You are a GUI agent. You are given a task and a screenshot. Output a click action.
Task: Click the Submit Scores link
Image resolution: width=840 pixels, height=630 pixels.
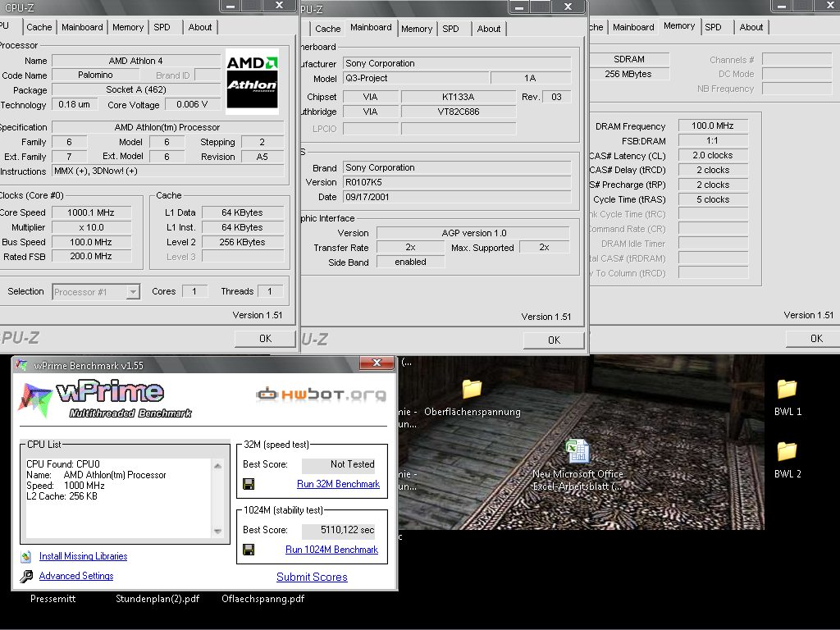pyautogui.click(x=312, y=577)
